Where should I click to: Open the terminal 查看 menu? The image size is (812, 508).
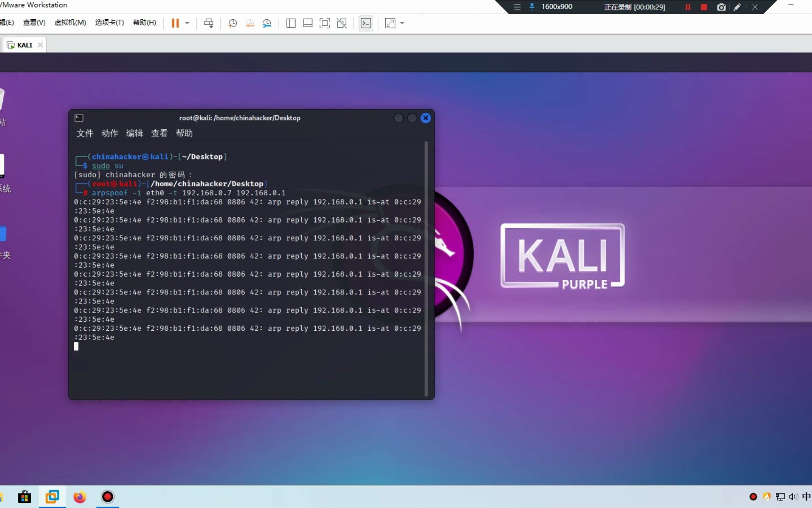[x=159, y=133]
